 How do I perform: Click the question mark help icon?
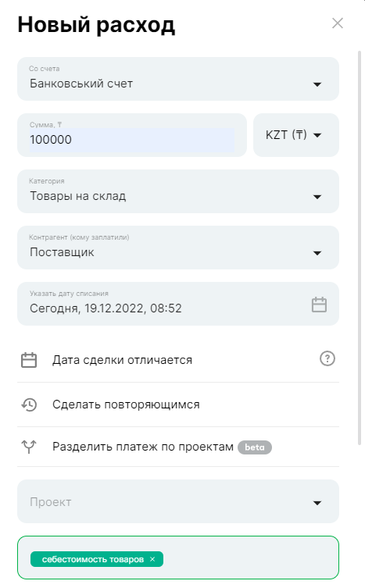tap(327, 358)
